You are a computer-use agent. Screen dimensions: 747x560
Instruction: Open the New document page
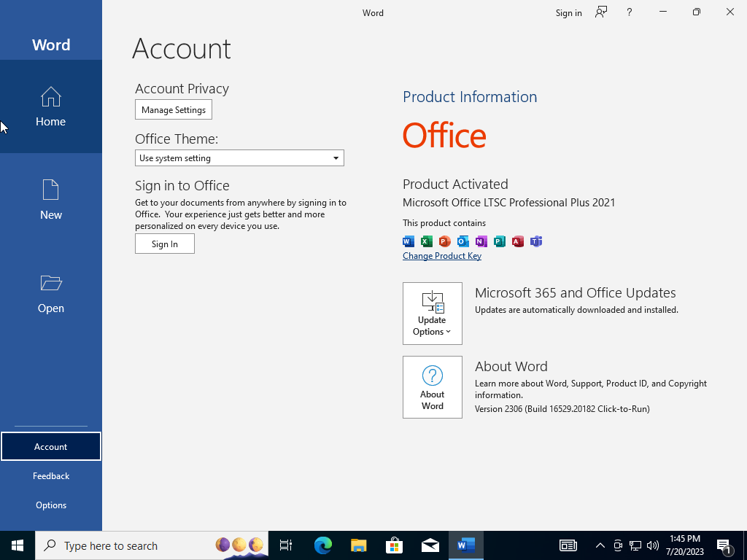(50, 200)
